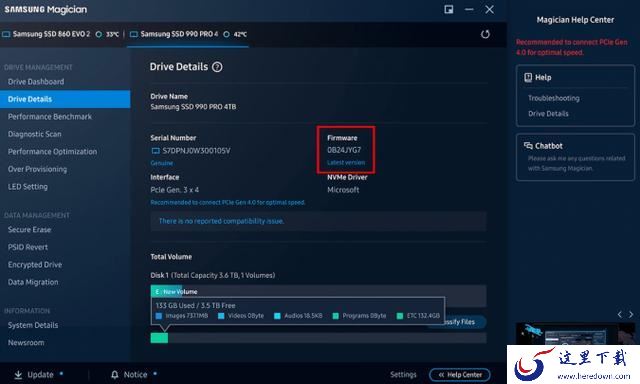640x384 pixels.
Task: Click the Update download icon
Action: (x=18, y=375)
